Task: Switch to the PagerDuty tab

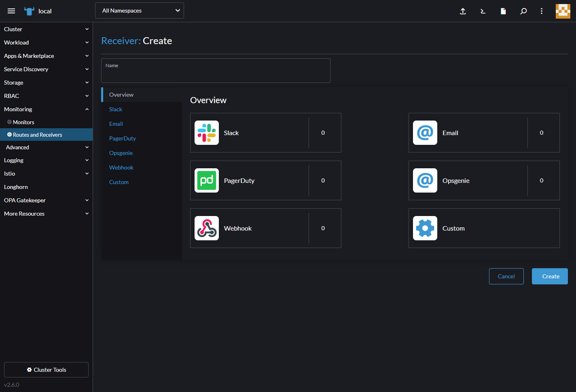Action: click(x=142, y=138)
